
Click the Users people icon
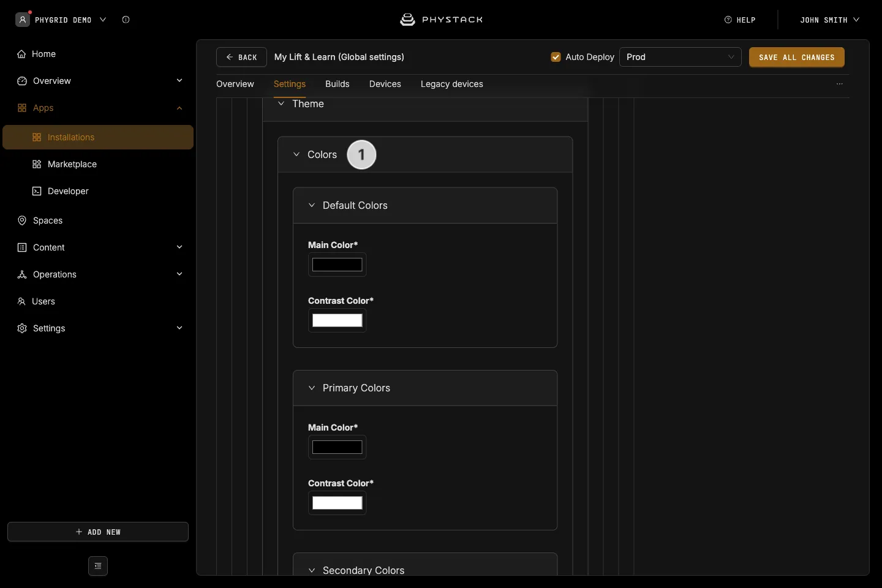pyautogui.click(x=21, y=301)
